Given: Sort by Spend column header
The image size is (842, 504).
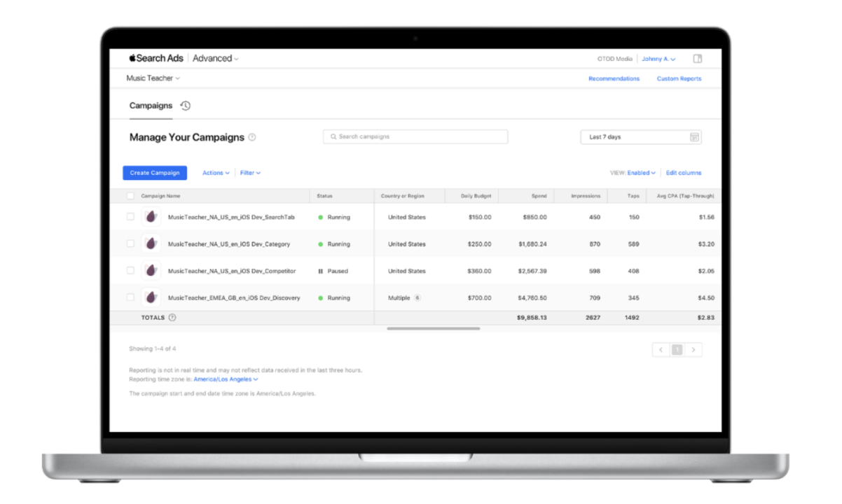Looking at the screenshot, I should coord(539,196).
